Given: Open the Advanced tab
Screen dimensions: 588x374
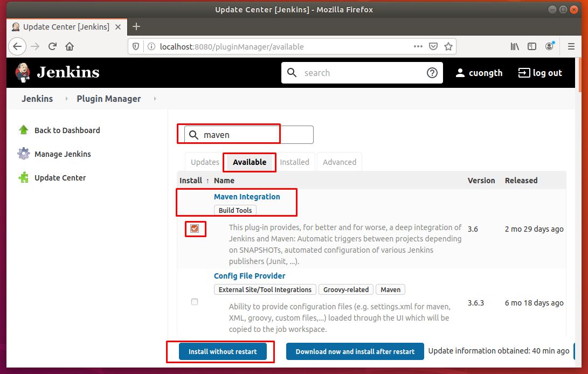Looking at the screenshot, I should (x=339, y=162).
